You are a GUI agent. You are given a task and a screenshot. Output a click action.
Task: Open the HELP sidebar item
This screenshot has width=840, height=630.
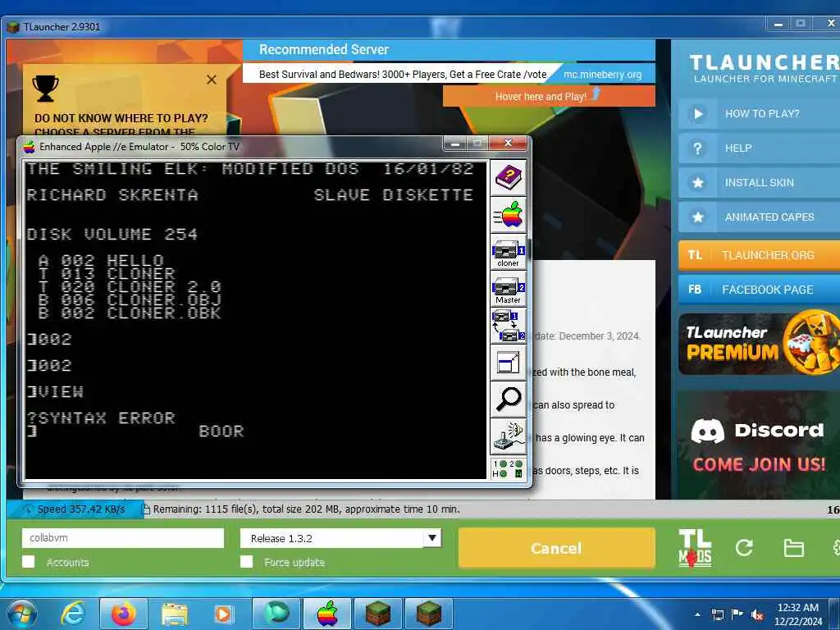(x=759, y=148)
